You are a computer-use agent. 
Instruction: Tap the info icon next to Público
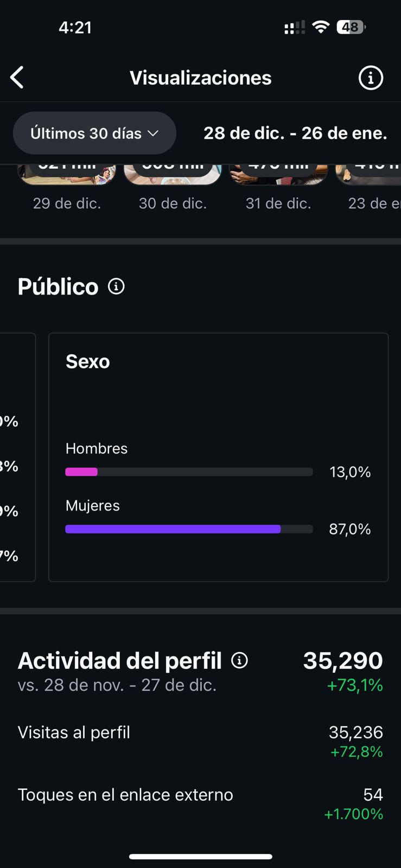[x=116, y=286]
